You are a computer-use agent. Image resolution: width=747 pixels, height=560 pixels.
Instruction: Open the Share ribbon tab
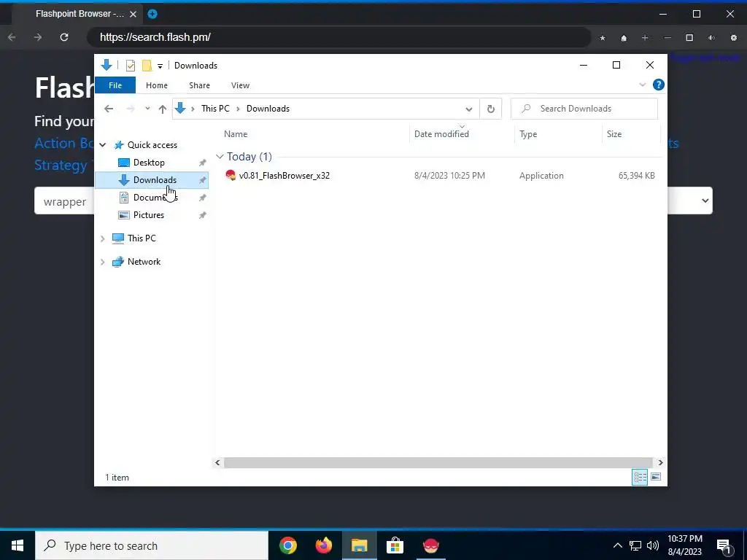199,85
